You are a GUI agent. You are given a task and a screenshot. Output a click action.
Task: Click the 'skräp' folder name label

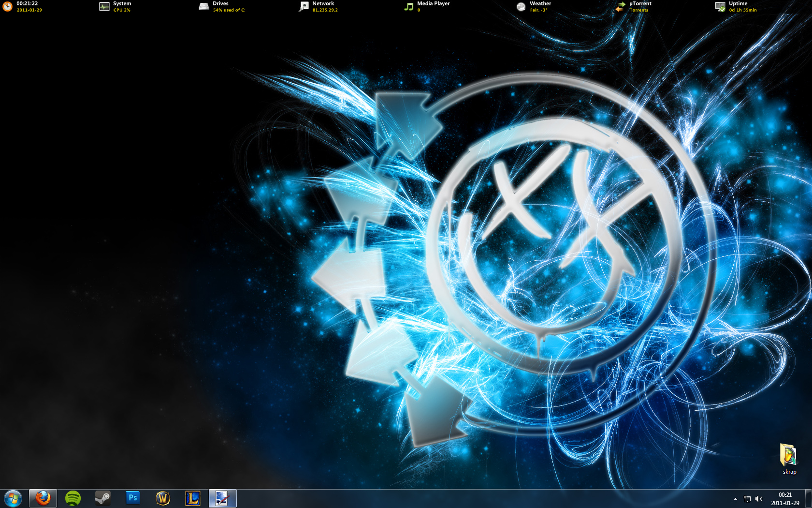pyautogui.click(x=789, y=472)
